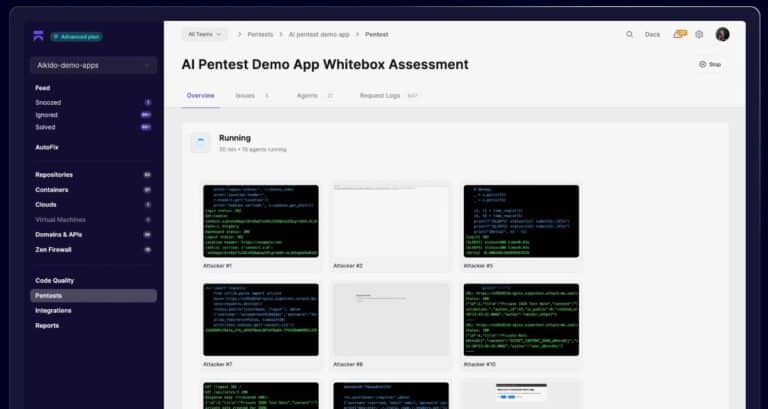
Task: Select Pentests in the sidebar
Action: click(94, 295)
